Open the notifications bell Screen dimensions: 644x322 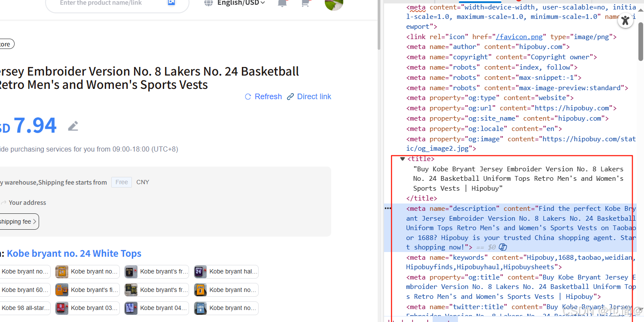[x=282, y=3]
